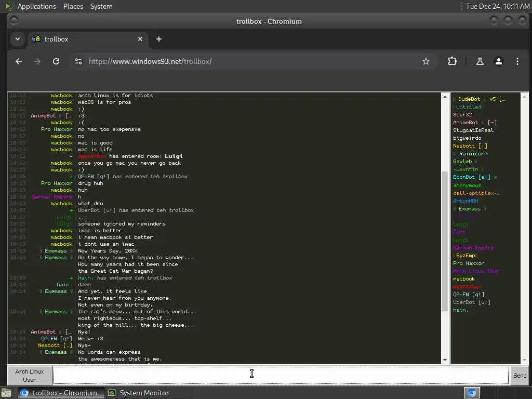Select QP-FM [q!] in the user list

point(469,295)
